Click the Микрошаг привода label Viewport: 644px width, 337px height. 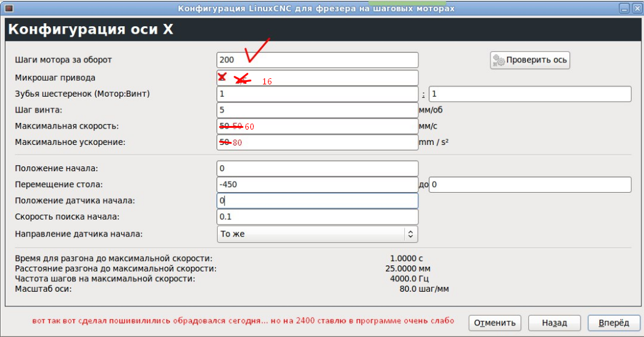pyautogui.click(x=55, y=78)
